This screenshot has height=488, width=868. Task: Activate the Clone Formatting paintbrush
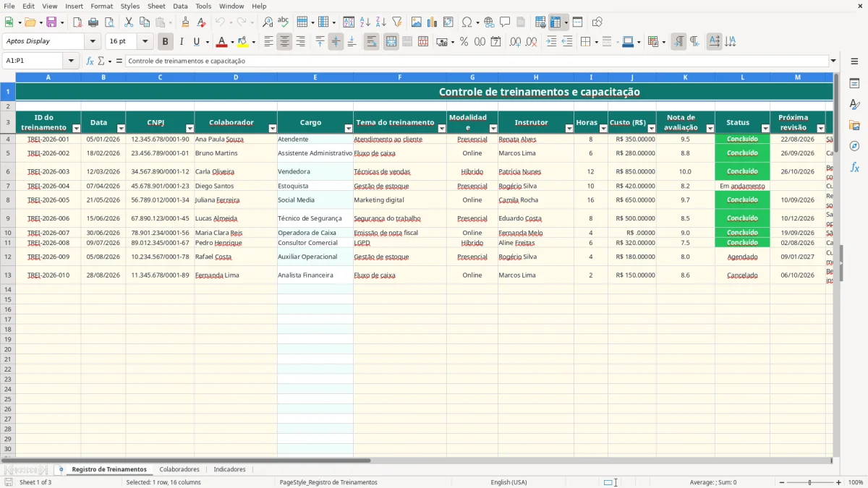pos(185,22)
